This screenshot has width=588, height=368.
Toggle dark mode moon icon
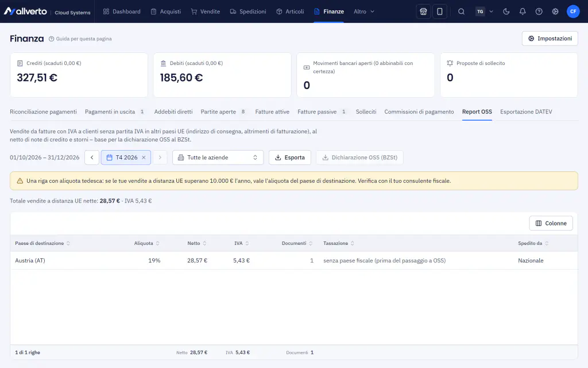(506, 11)
